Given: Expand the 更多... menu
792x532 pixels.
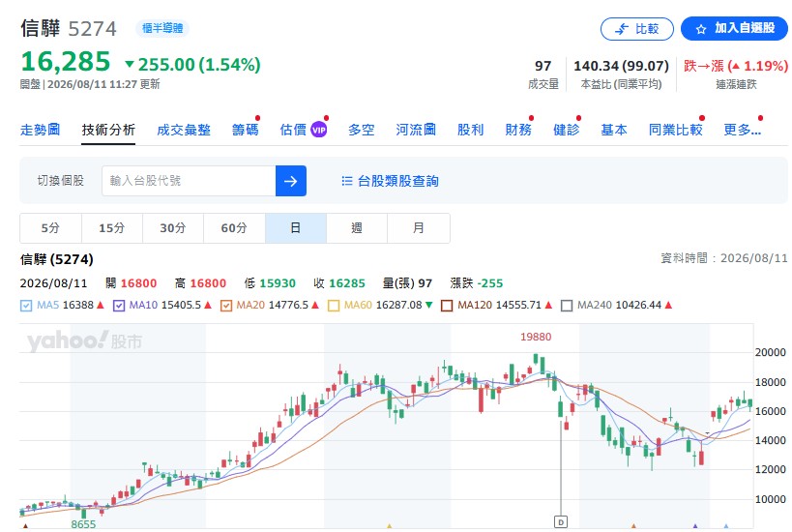Looking at the screenshot, I should click(742, 130).
